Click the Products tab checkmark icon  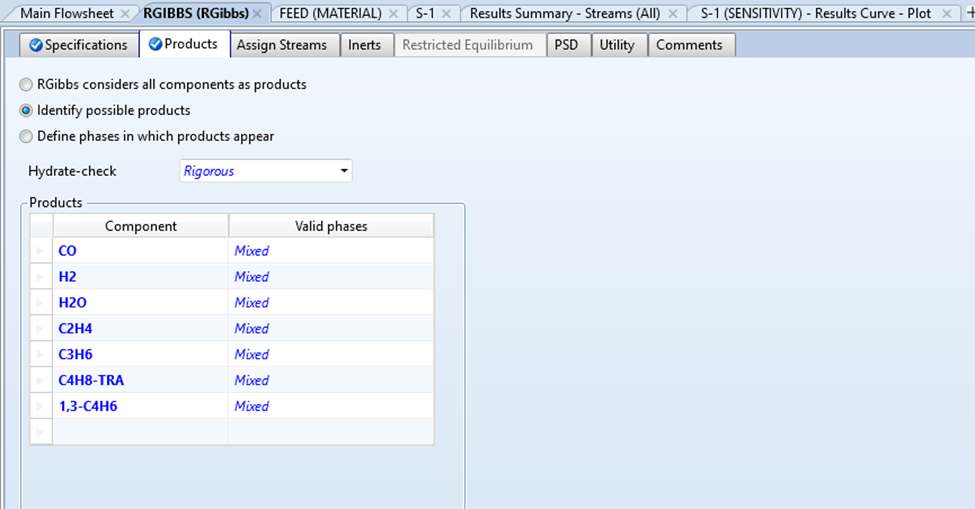pos(155,44)
